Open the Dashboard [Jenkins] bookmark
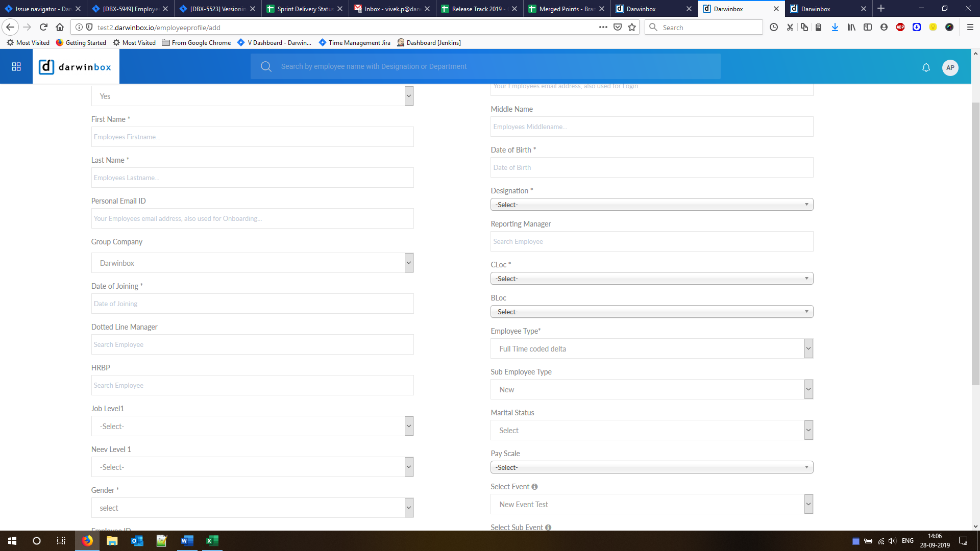 click(429, 43)
